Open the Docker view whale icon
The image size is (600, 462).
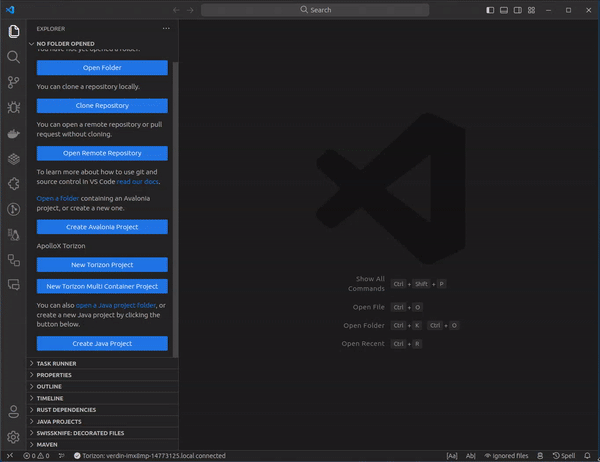click(13, 134)
